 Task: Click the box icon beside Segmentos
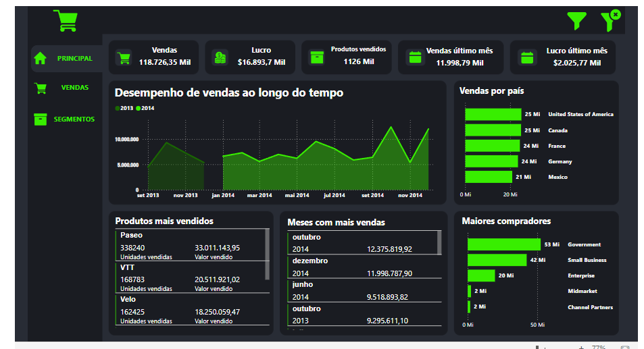pos(41,119)
